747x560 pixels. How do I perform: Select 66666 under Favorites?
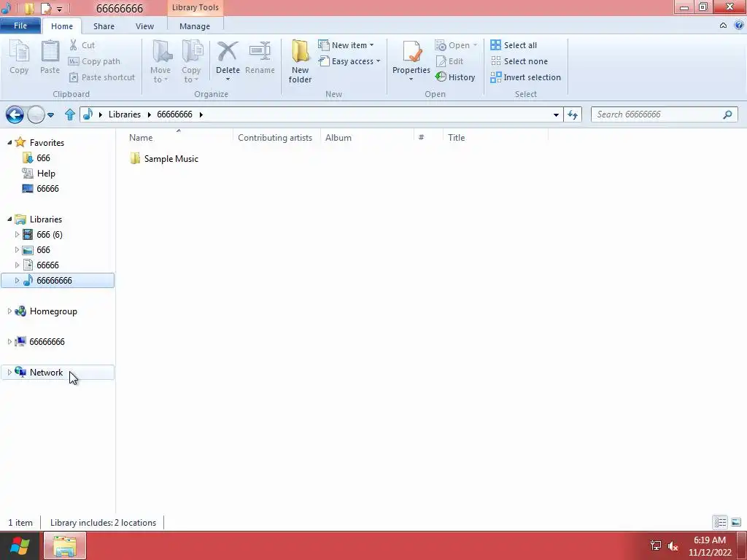coord(47,189)
